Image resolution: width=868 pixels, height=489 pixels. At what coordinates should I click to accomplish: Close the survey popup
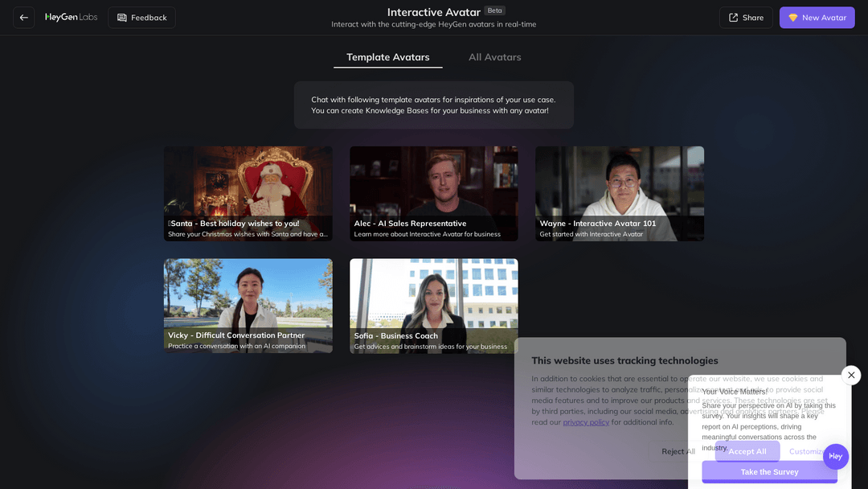(851, 375)
